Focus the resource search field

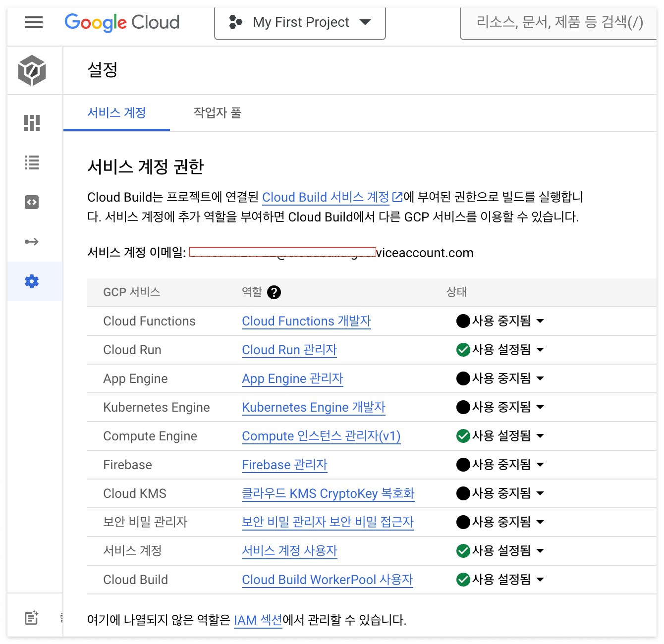click(559, 22)
